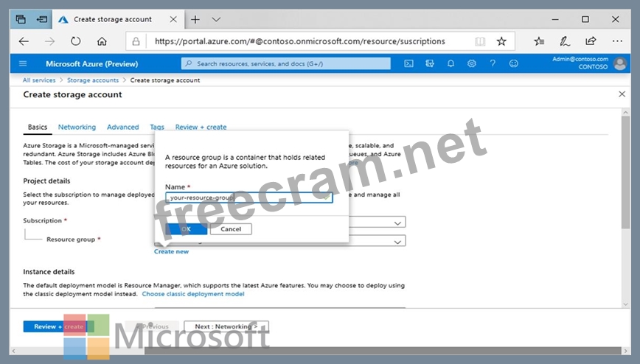Click the Microsoft Azure (Preview) title
This screenshot has height=364, width=640.
tap(92, 63)
